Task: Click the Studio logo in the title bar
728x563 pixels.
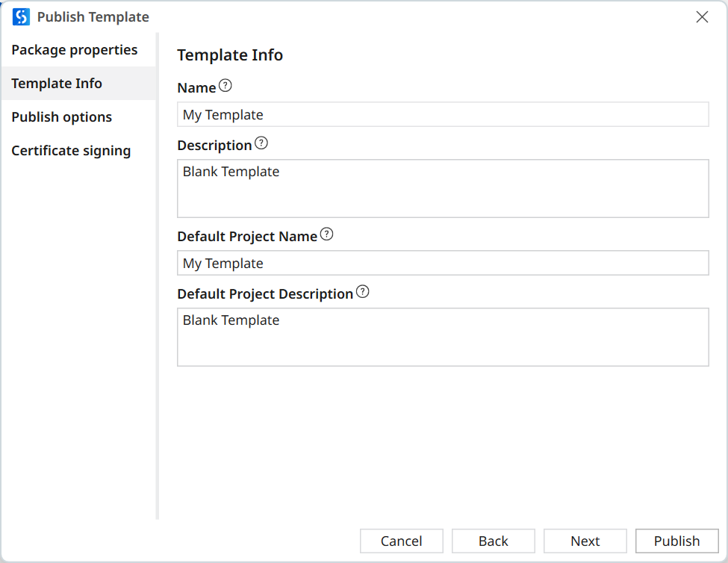Action: click(21, 16)
